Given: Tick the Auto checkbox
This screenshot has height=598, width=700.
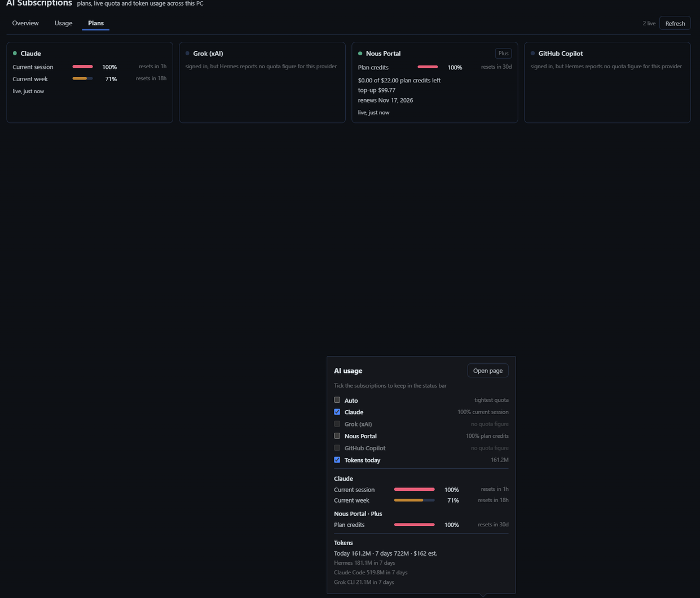Looking at the screenshot, I should [337, 400].
